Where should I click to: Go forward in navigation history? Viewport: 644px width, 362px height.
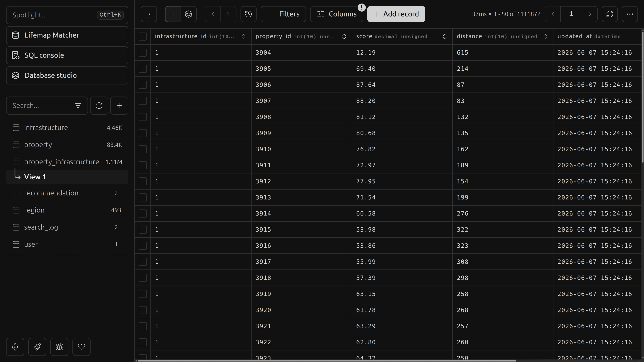point(228,14)
